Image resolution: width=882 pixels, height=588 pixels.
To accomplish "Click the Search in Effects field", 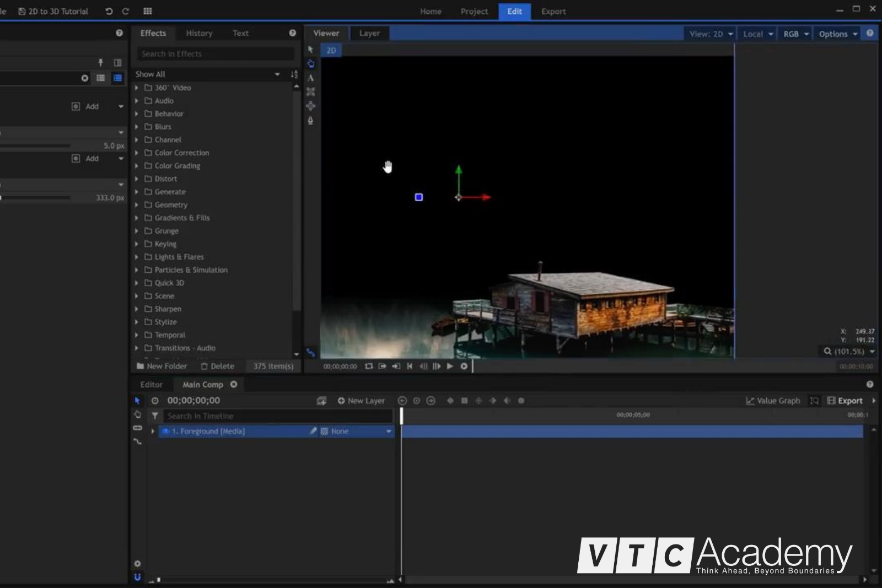I will click(215, 54).
